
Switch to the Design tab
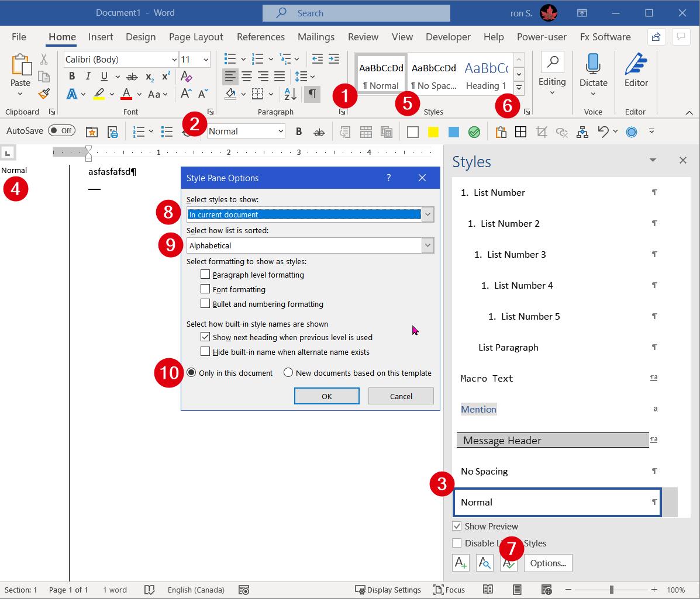140,37
